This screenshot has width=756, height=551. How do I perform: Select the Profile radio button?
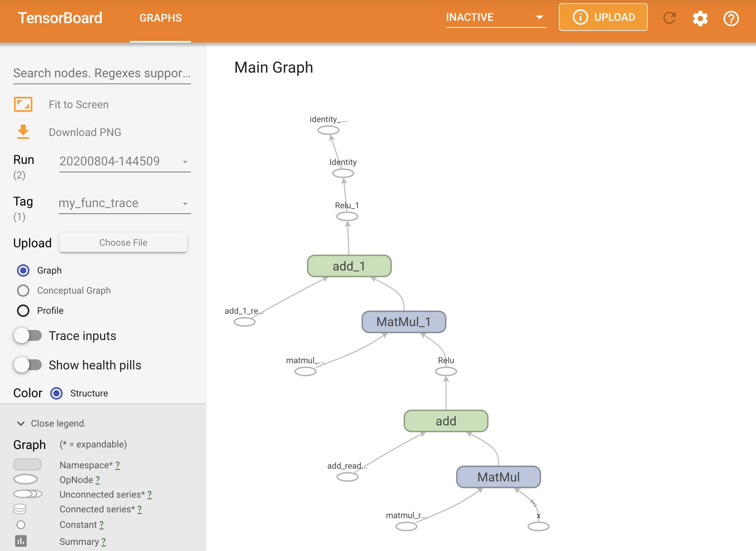[23, 309]
